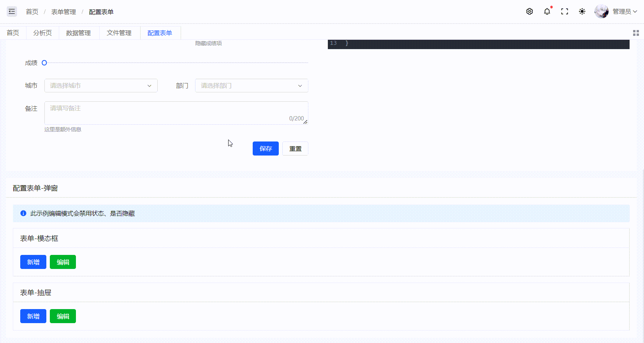
Task: Click the 城市 field label
Action: [31, 86]
